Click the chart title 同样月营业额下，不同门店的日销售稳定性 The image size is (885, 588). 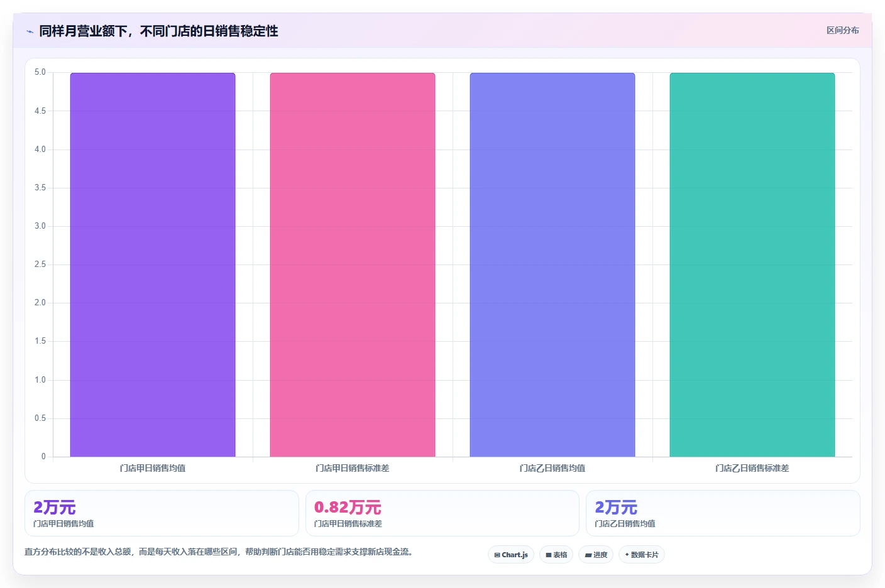[158, 31]
